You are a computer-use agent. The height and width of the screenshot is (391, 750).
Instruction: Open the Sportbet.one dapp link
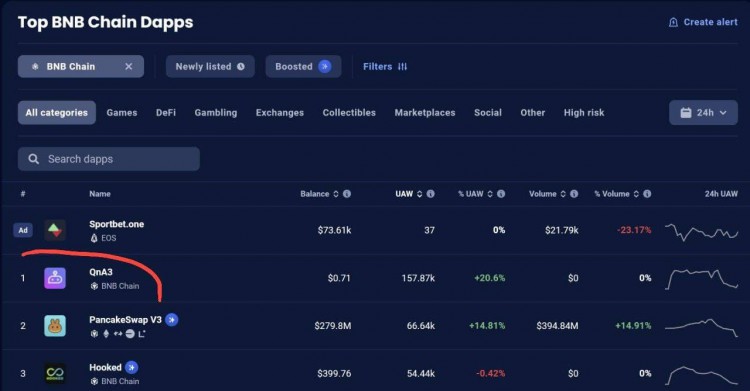tap(116, 224)
